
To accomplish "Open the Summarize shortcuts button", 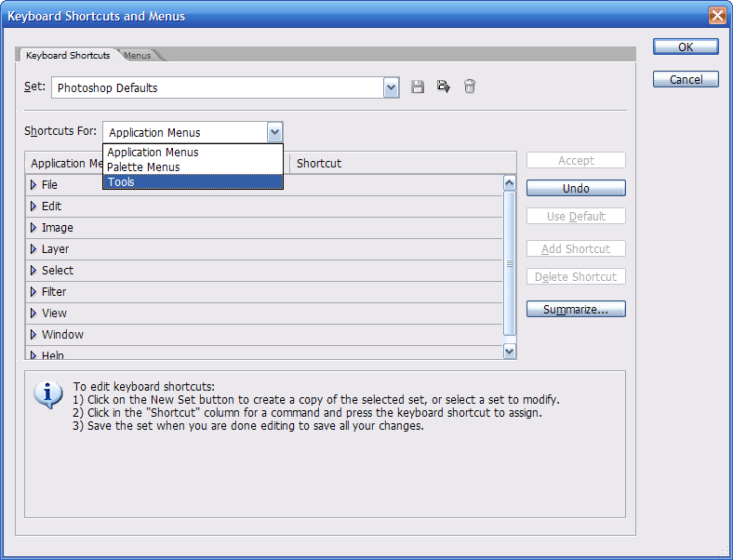I will tap(576, 309).
